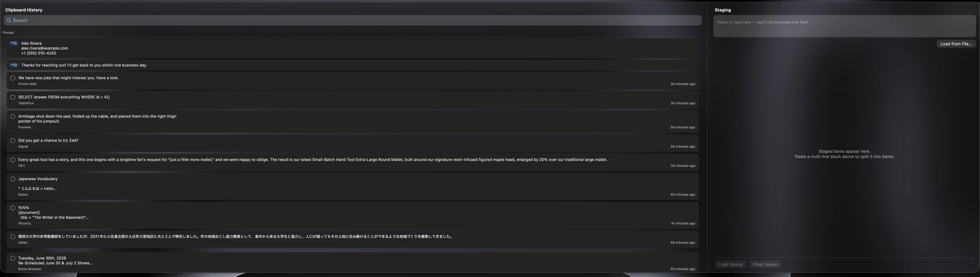
Task: Focus the Clipboard History search field
Action: (353, 20)
